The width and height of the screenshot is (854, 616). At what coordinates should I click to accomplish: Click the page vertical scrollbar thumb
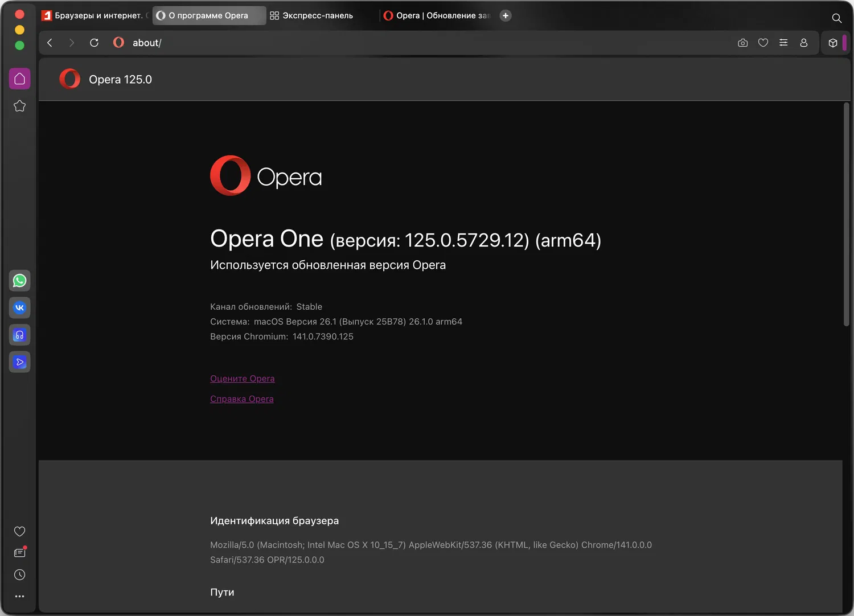[847, 214]
